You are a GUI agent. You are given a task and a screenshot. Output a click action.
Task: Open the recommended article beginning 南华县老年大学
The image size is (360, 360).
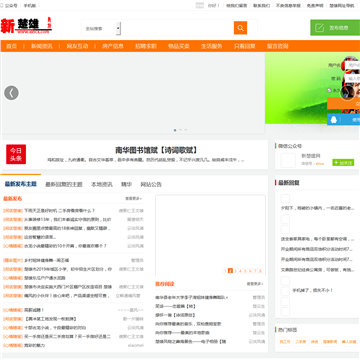192,297
